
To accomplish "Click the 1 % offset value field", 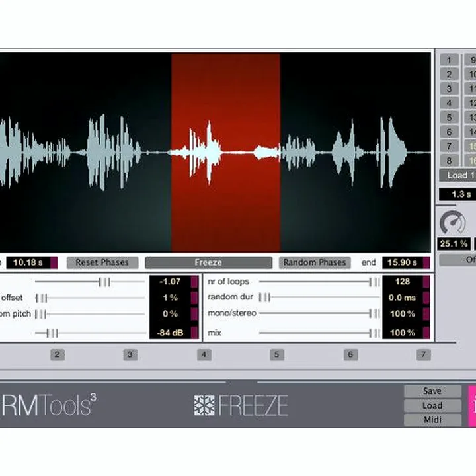I will click(x=171, y=297).
